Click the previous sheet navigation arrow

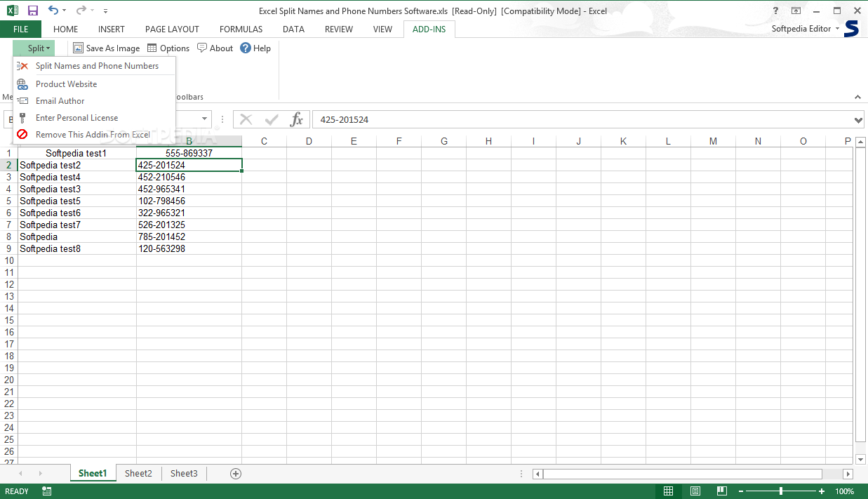20,474
